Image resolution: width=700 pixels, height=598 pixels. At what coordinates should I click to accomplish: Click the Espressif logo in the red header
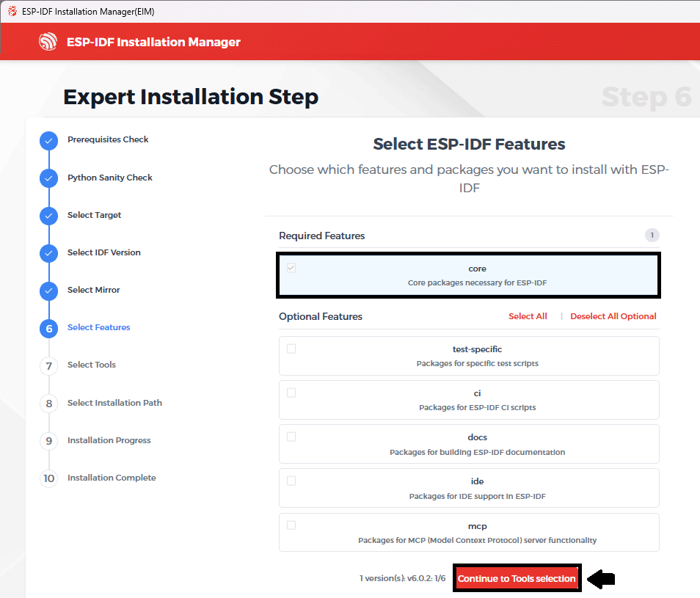point(48,42)
